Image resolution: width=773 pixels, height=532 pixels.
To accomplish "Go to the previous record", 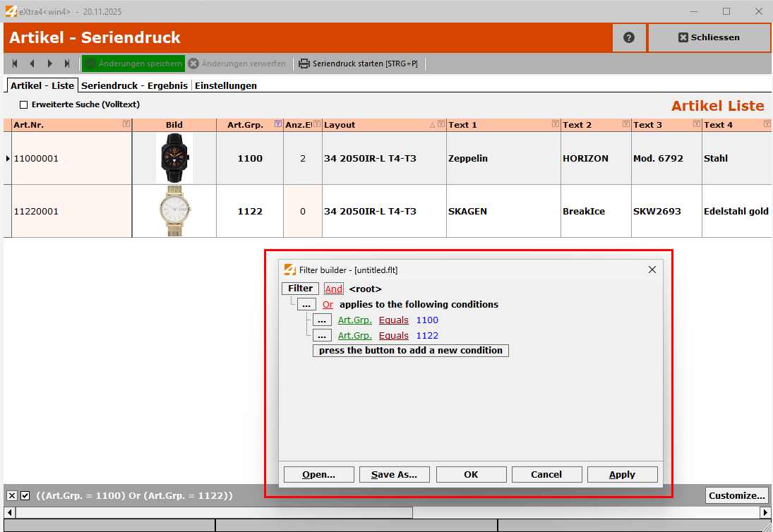I will [x=32, y=64].
